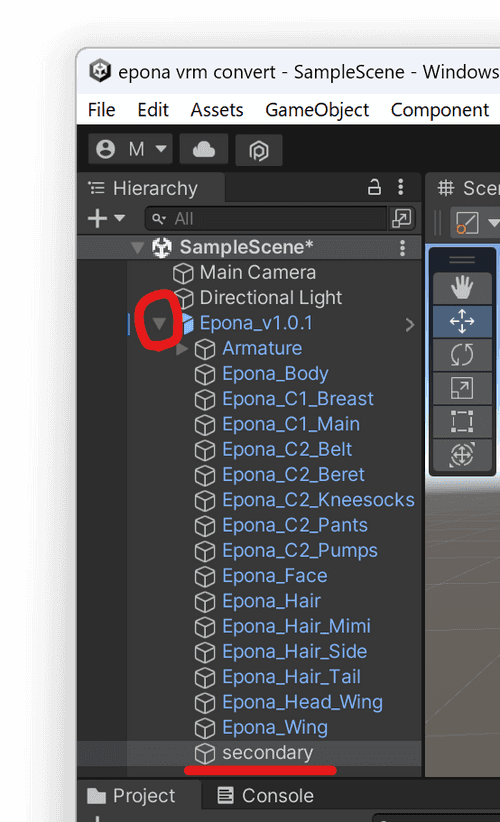Expand the Armature child object

click(x=182, y=349)
